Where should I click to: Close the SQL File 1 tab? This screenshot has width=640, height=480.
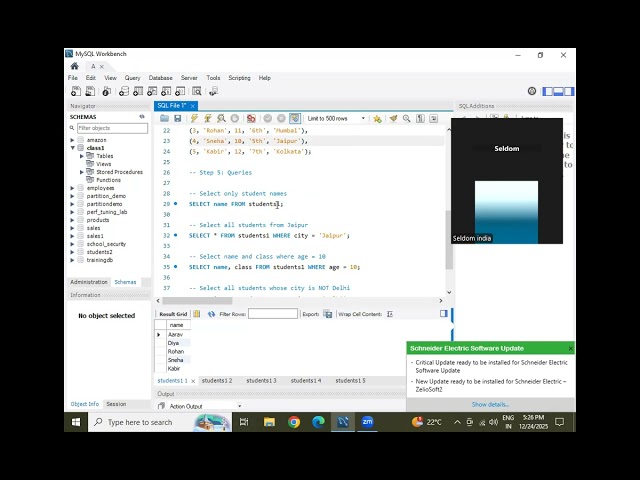click(x=193, y=106)
